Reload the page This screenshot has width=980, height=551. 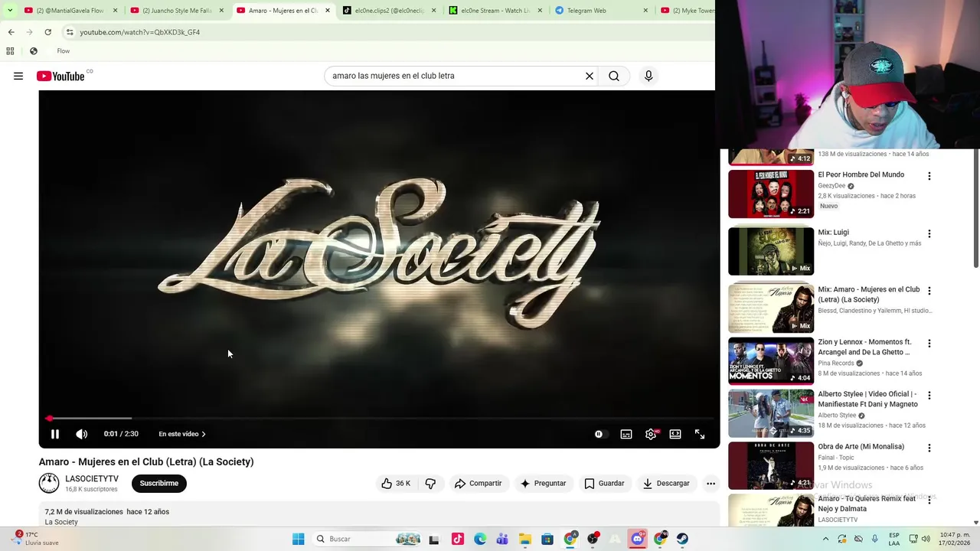(47, 32)
